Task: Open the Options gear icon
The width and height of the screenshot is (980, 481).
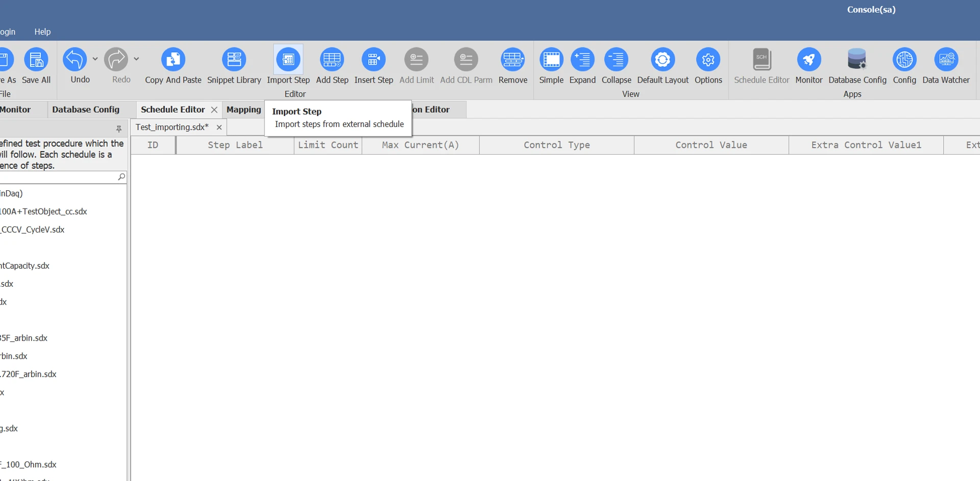Action: (708, 60)
